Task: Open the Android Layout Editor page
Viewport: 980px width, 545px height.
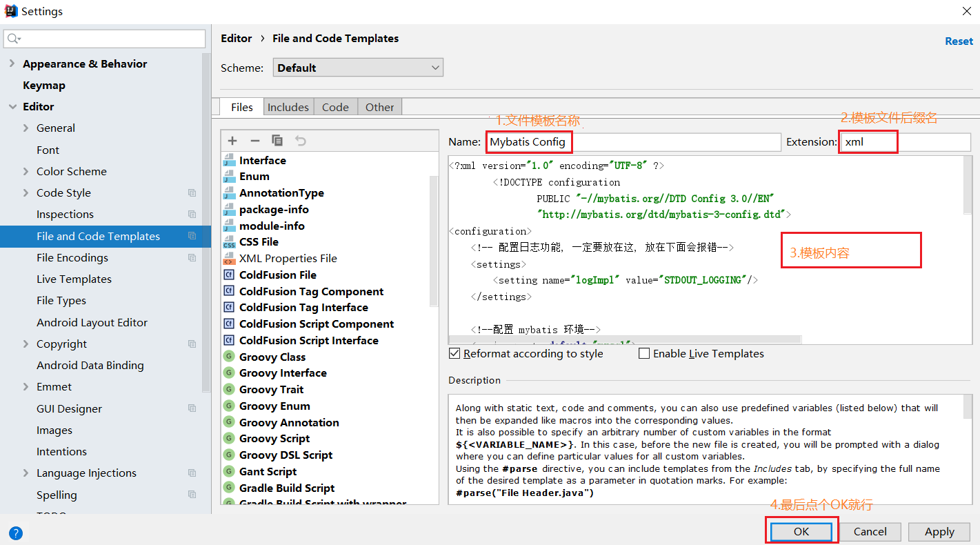Action: tap(92, 323)
